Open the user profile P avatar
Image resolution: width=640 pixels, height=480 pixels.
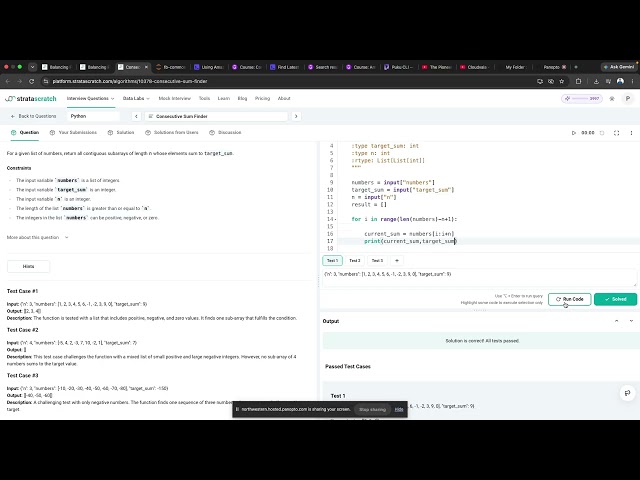[628, 98]
